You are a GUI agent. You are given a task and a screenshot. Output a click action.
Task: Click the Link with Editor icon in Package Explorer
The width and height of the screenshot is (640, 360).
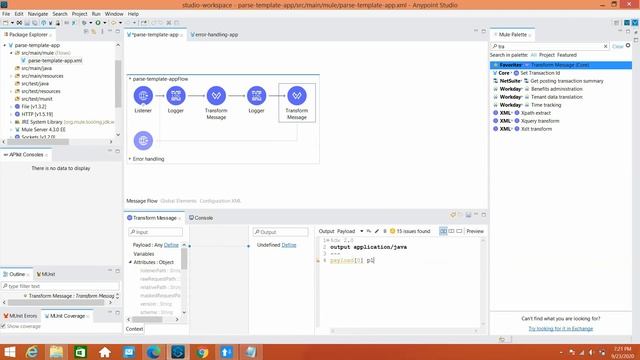[x=94, y=31]
